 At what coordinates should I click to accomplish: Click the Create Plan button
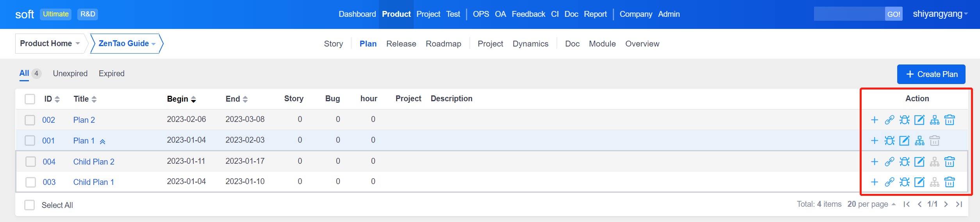[931, 74]
